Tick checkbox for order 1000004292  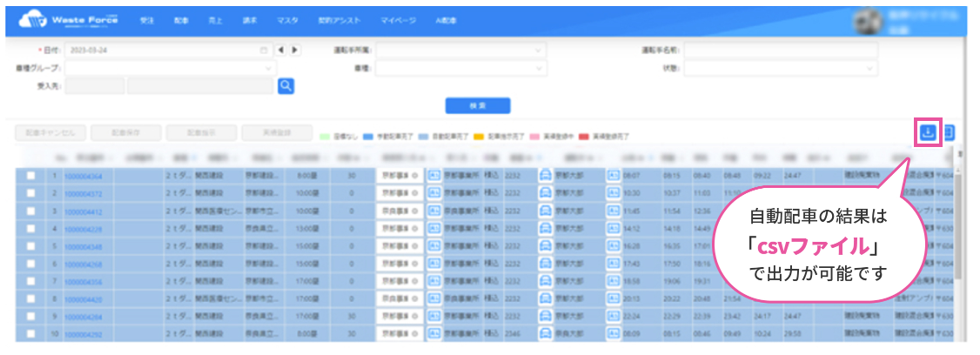tap(30, 334)
